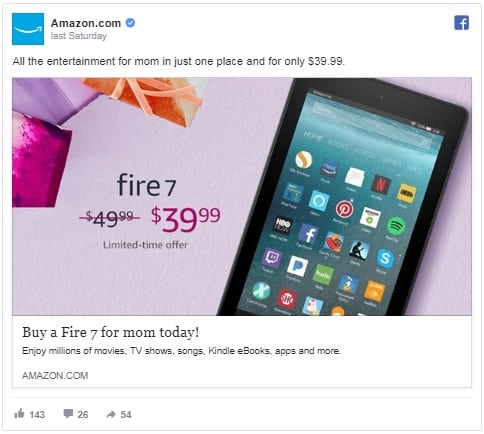Click the AMAZON.COM domain link below the ad
Screen dimensions: 484x434
55,375
